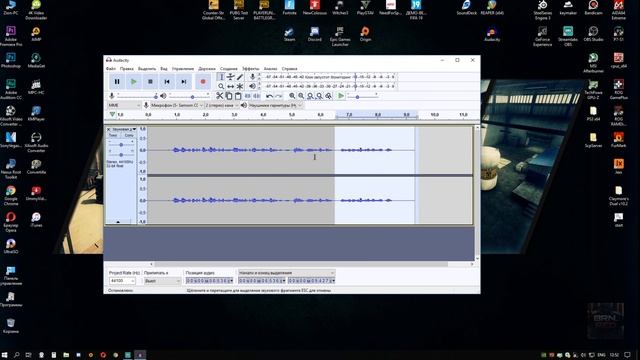
Task: Silence the selected audio
Action: pyautogui.click(x=257, y=96)
